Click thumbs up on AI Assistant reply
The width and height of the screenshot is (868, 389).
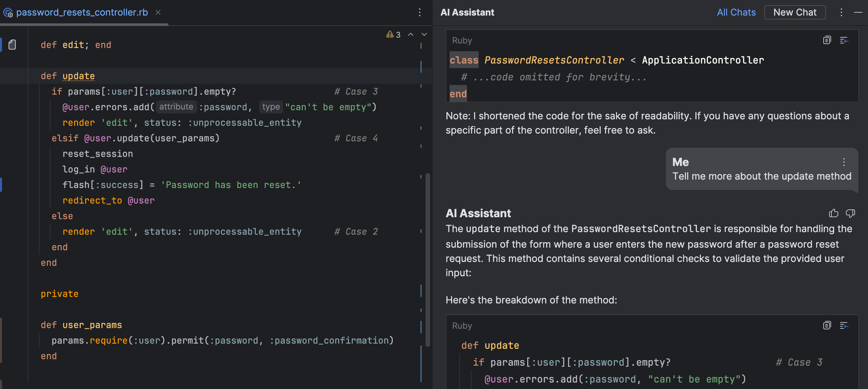[833, 213]
